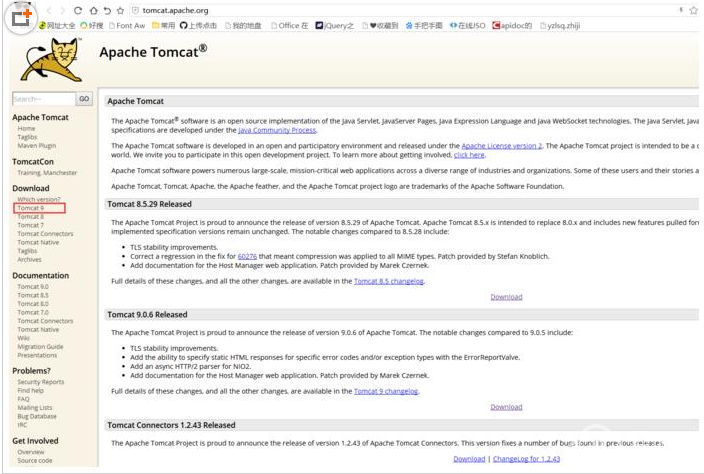Focus the sidebar Search field
The height and width of the screenshot is (474, 704).
click(44, 99)
